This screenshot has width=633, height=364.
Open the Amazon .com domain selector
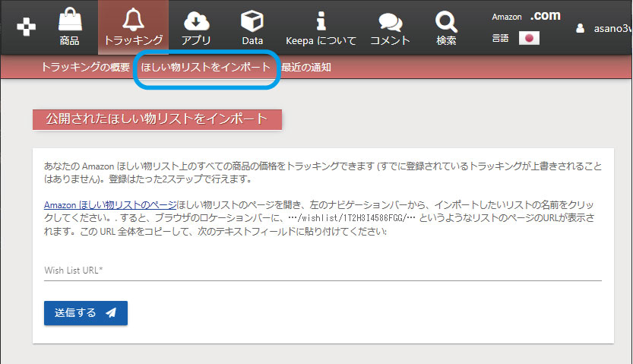(526, 16)
